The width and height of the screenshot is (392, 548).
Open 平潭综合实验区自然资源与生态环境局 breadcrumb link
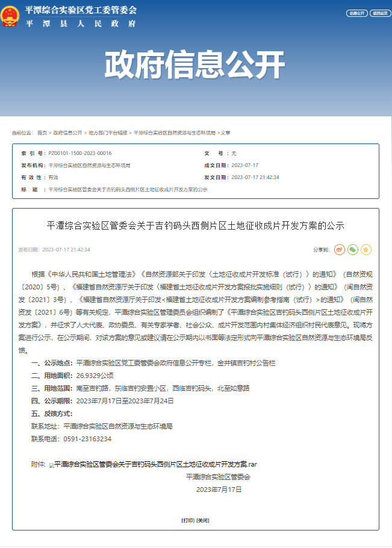[175, 133]
